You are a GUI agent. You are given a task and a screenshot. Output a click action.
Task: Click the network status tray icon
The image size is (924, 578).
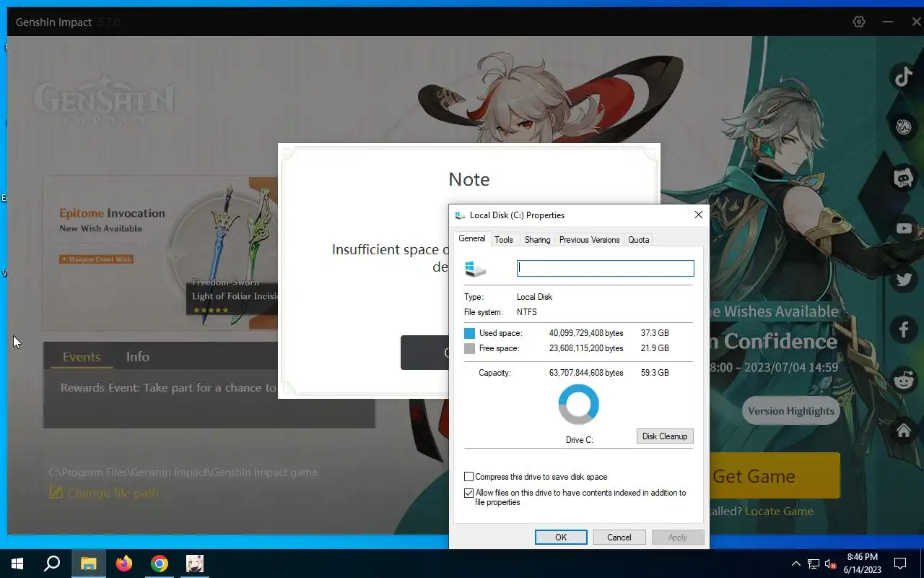coord(814,564)
